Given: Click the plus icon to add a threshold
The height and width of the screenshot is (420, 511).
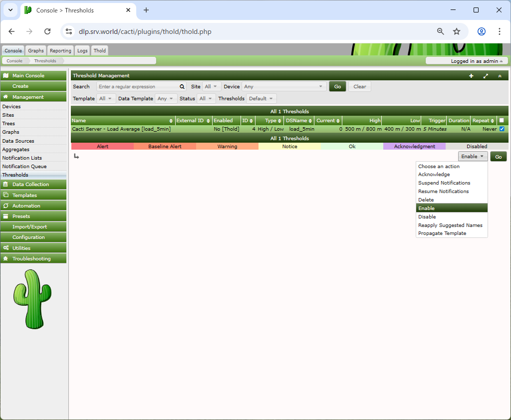Looking at the screenshot, I should tap(471, 76).
